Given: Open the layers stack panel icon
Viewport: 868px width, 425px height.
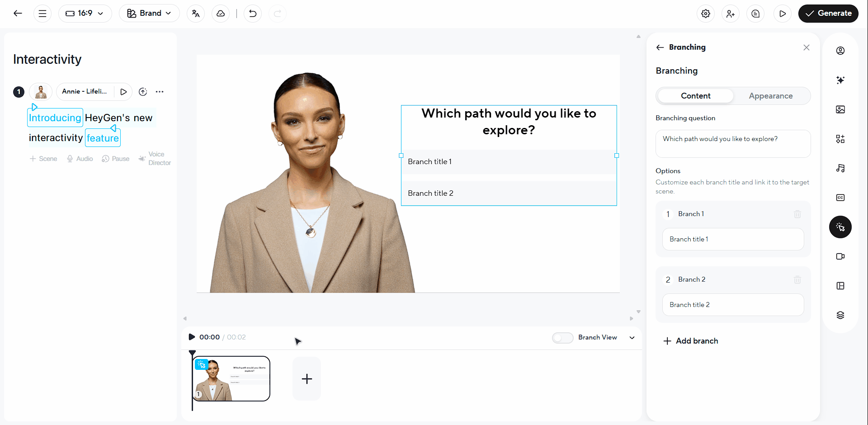Looking at the screenshot, I should coord(840,315).
